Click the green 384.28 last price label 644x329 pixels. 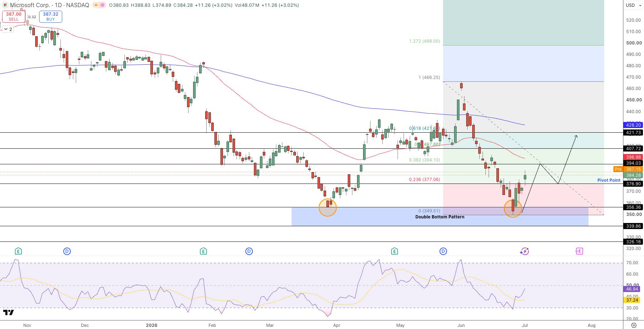pyautogui.click(x=633, y=175)
